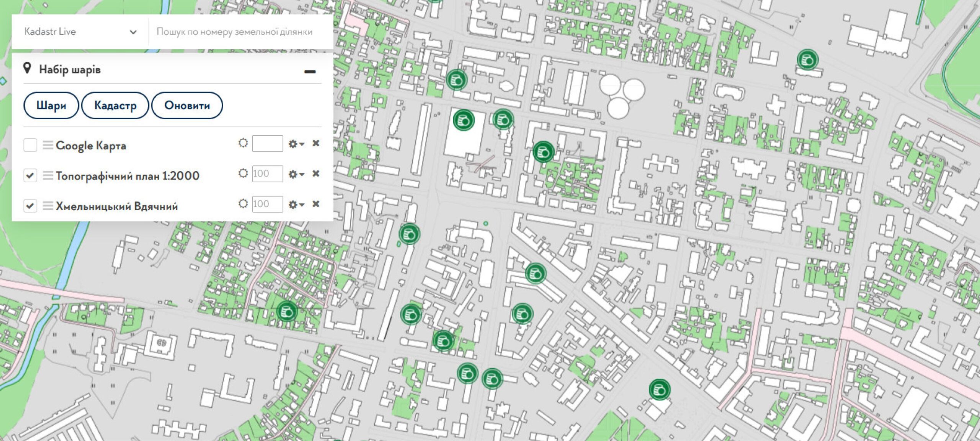Click opacity field of Топографічний план layer
Image resolution: width=980 pixels, height=441 pixels.
267,174
